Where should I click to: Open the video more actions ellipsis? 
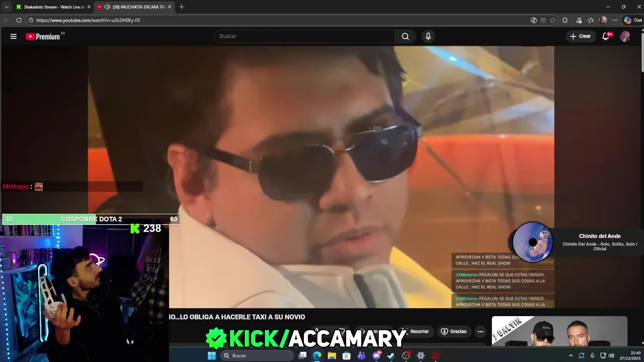480,331
